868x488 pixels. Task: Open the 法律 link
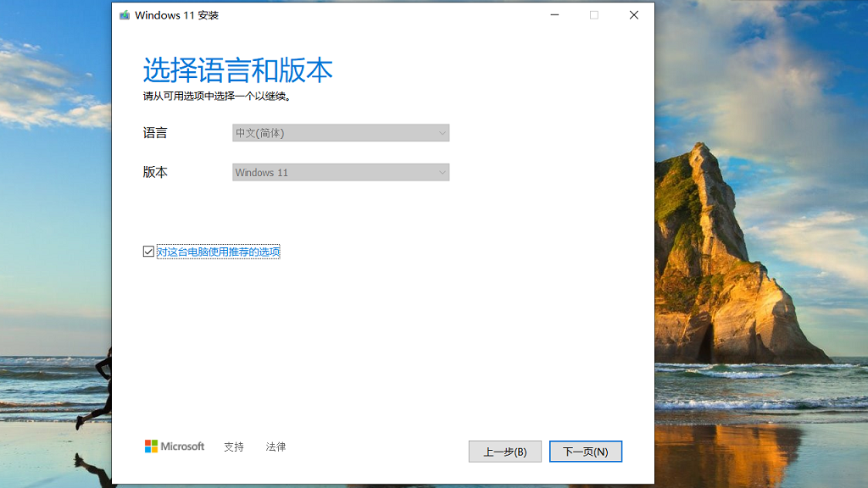[275, 446]
